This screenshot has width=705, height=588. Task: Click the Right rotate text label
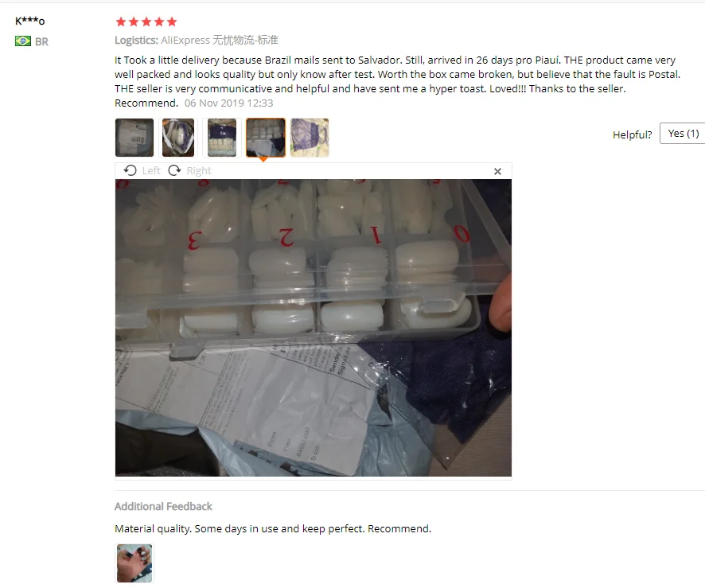tap(199, 171)
